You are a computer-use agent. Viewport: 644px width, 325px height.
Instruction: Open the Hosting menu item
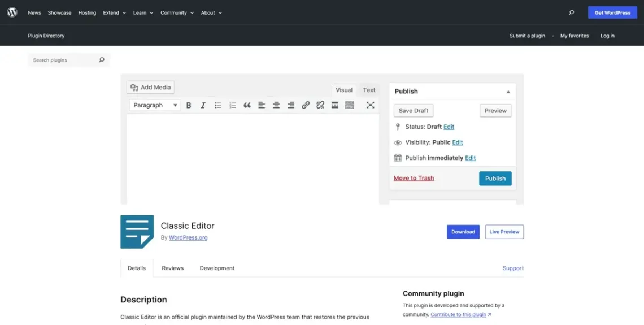87,13
